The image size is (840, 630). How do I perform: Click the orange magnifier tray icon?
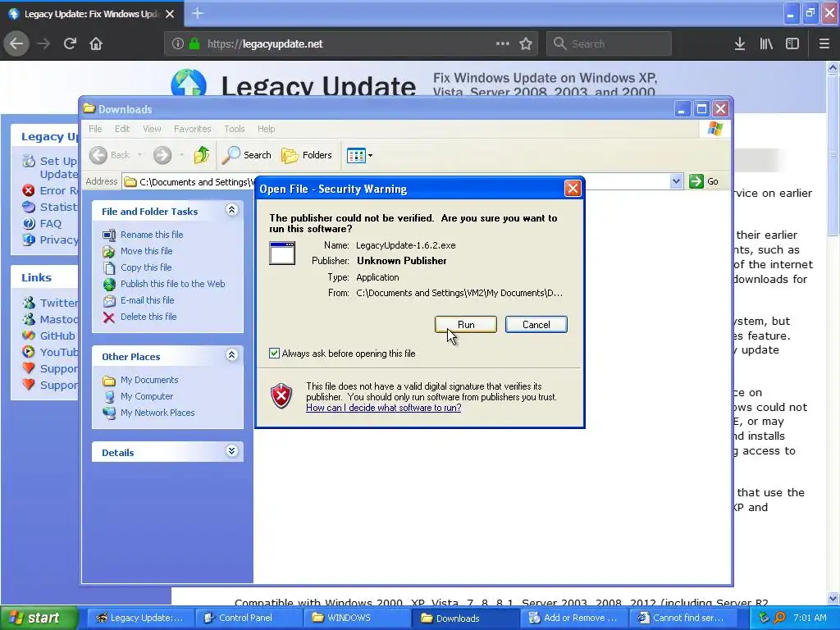coord(779,618)
